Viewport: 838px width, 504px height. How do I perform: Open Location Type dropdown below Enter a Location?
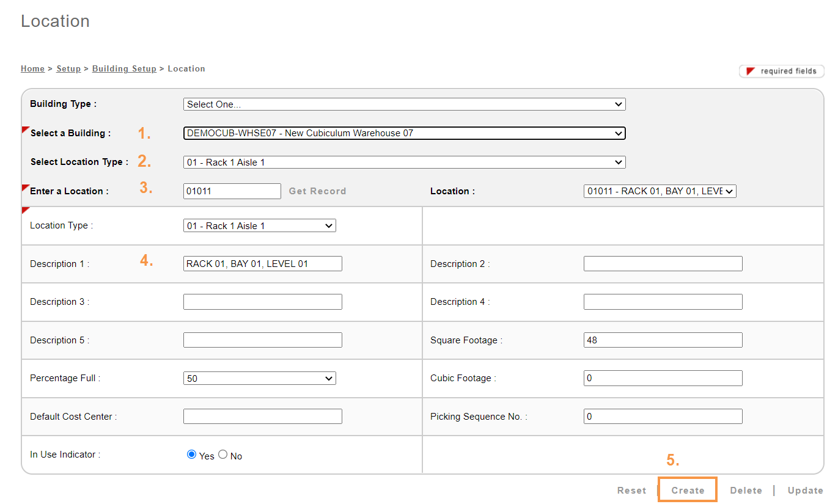pyautogui.click(x=259, y=226)
